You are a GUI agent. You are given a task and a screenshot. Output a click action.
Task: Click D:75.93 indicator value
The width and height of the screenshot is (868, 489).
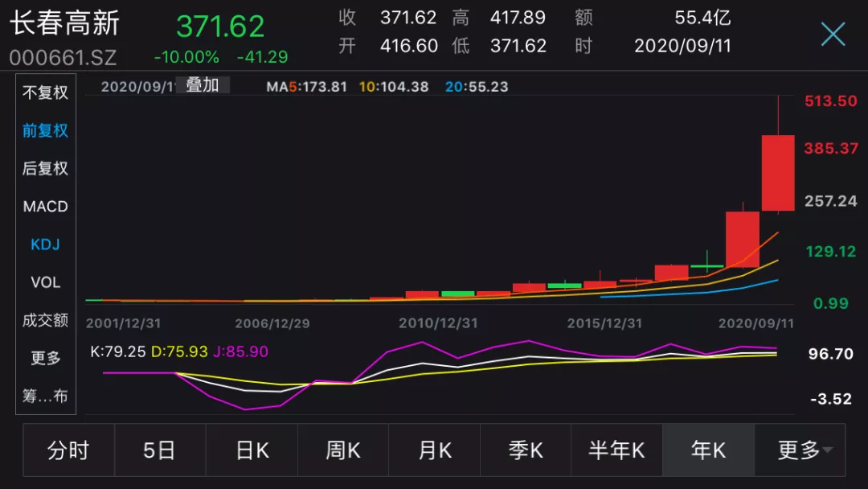(x=179, y=351)
